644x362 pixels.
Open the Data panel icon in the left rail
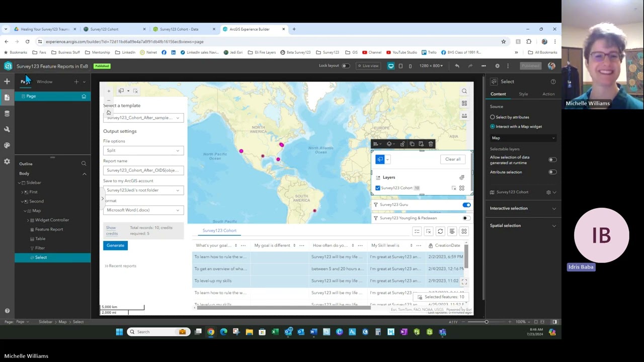pos(7,114)
